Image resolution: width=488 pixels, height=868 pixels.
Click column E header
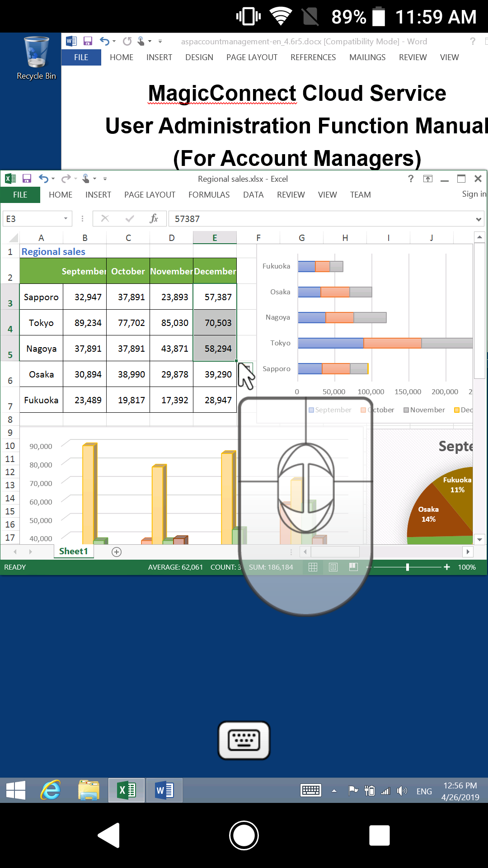tap(215, 238)
